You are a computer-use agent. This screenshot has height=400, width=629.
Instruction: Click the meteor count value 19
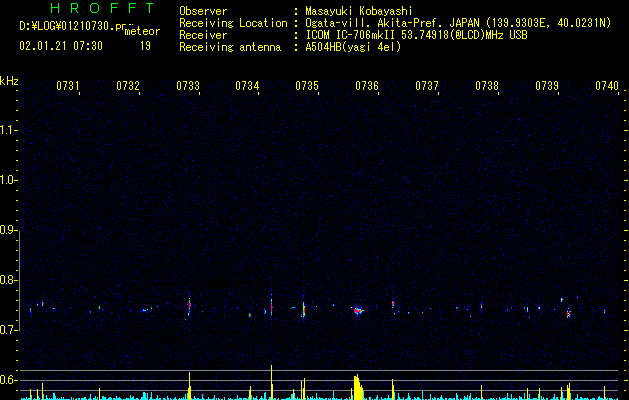point(145,46)
